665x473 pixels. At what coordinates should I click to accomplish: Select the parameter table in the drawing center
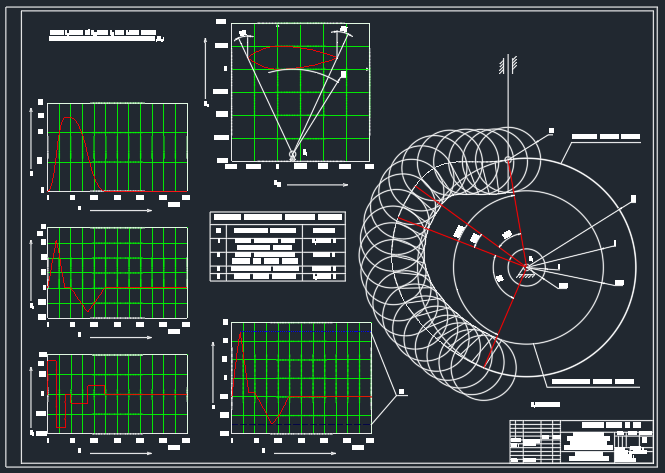tap(278, 246)
